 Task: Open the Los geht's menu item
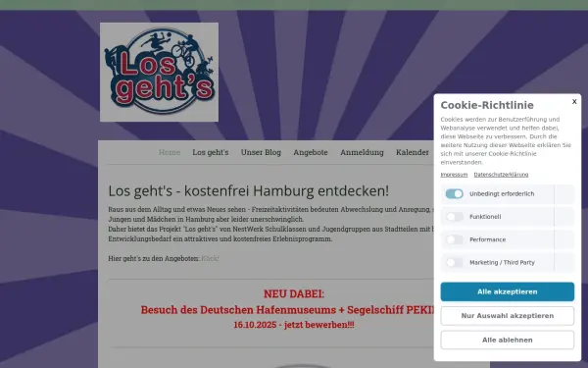211,152
